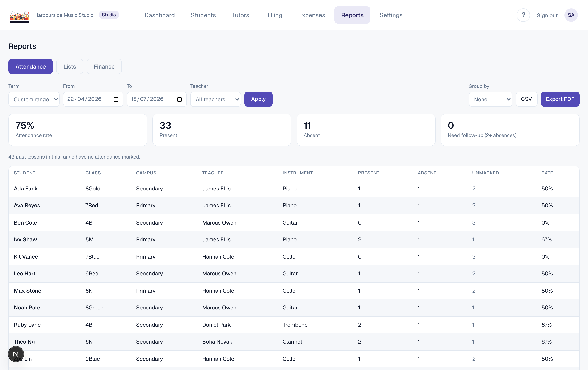Open the SA user avatar menu
Screen dimensions: 588x370
[x=571, y=15]
